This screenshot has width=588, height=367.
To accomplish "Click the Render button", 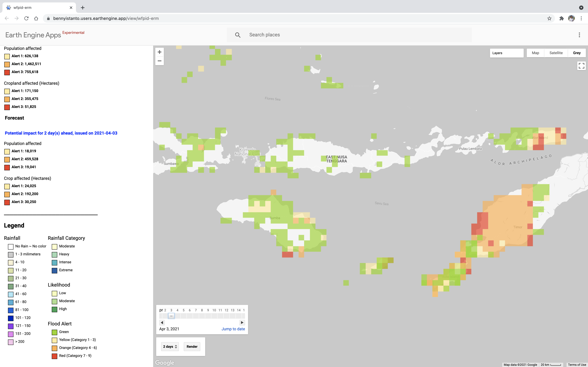I will [x=192, y=347].
